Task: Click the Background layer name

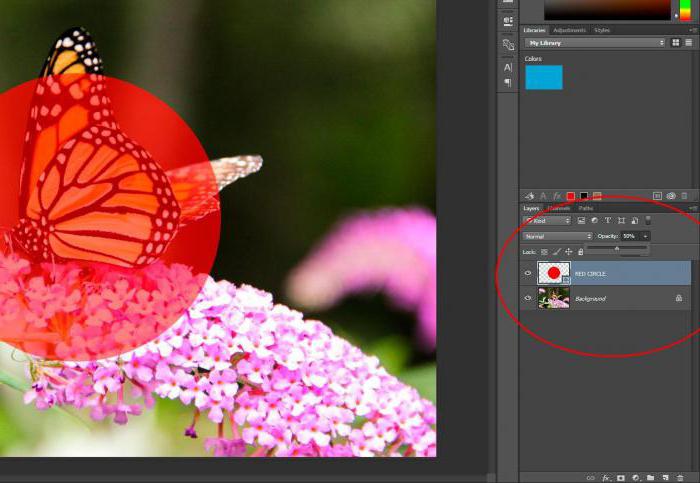Action: click(590, 299)
